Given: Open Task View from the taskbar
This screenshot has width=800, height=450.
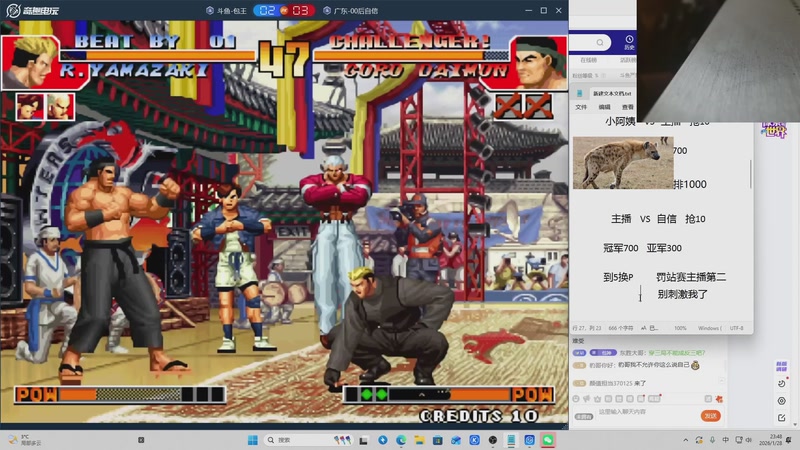Looking at the screenshot, I should [363, 440].
